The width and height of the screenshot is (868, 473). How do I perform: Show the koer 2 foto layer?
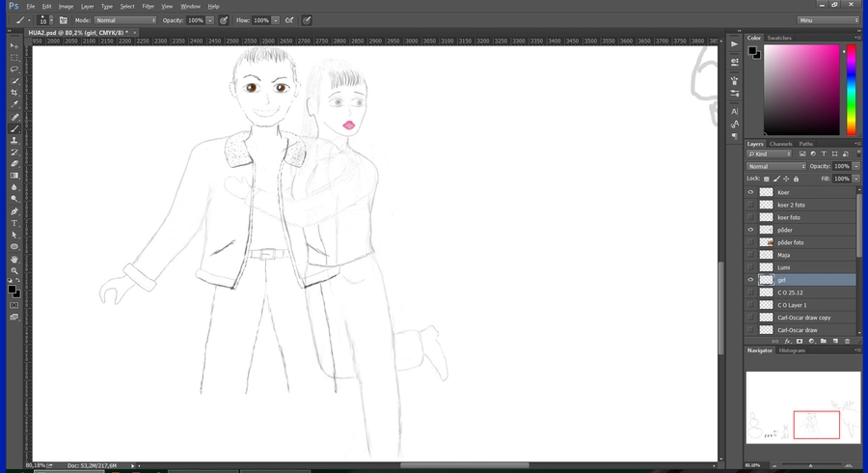[750, 205]
